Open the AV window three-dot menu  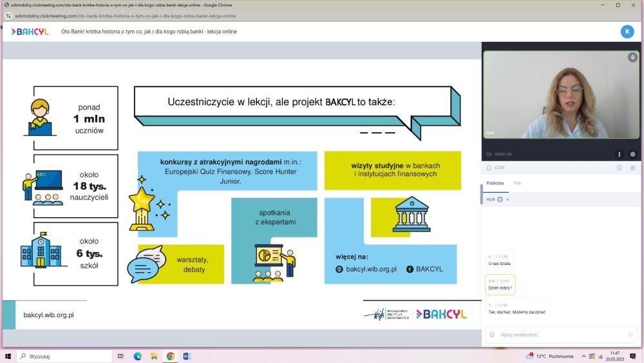(620, 154)
